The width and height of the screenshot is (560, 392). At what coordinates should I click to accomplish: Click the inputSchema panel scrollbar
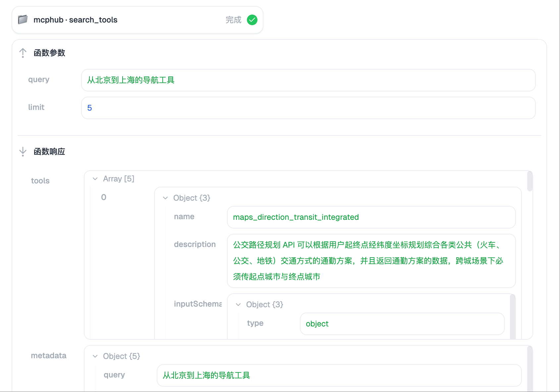513,316
